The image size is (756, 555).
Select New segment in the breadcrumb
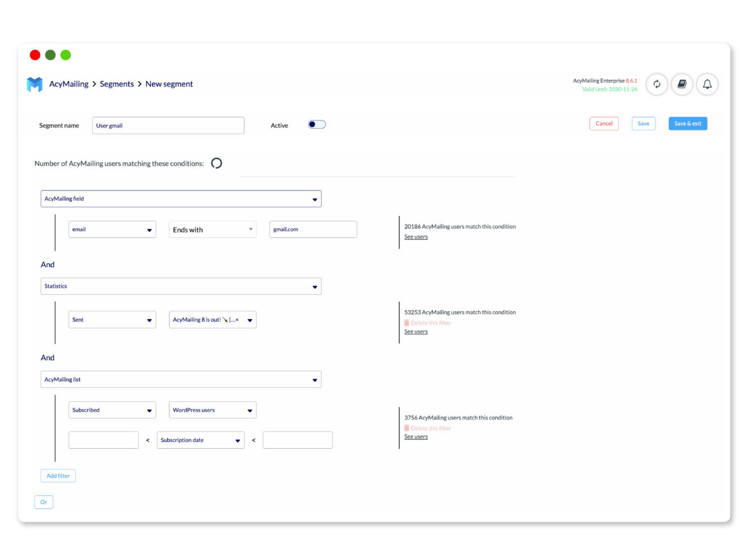(169, 84)
